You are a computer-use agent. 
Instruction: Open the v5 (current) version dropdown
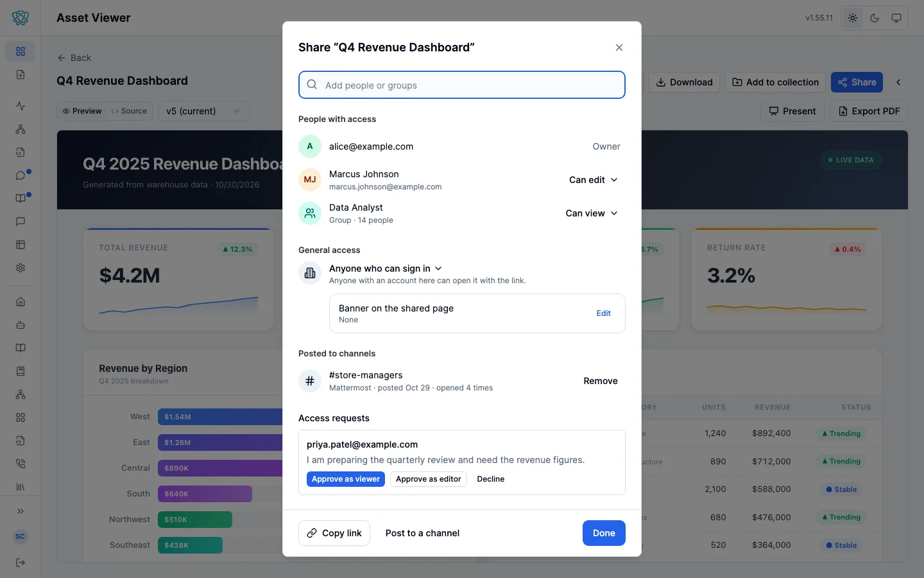click(x=203, y=111)
